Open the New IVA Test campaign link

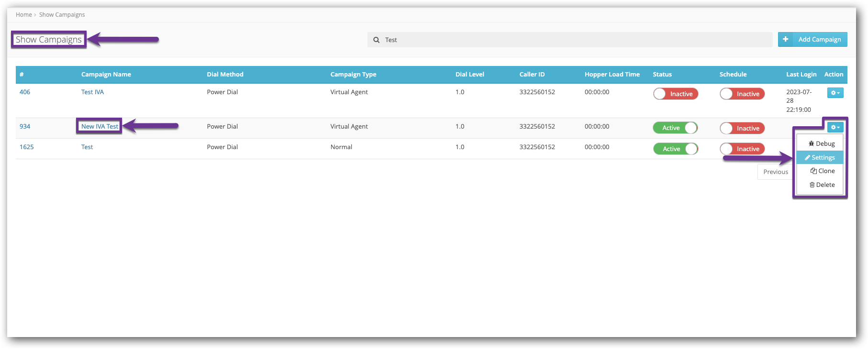click(x=100, y=126)
